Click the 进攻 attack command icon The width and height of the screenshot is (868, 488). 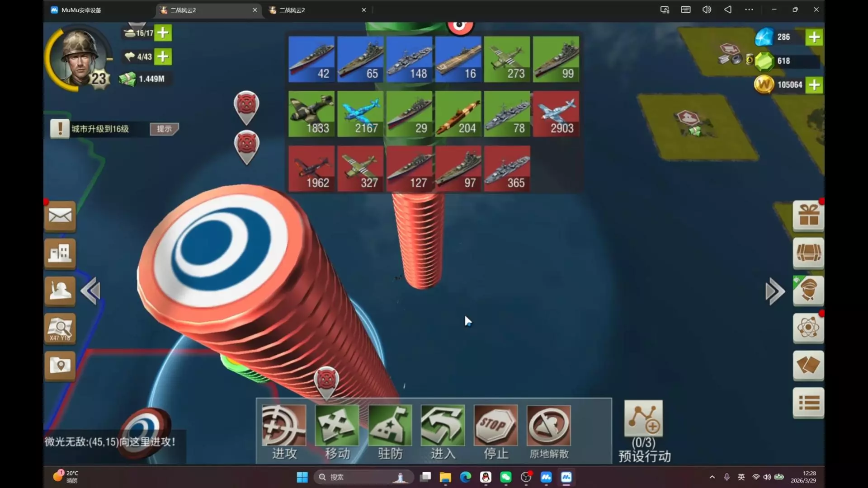coord(283,426)
